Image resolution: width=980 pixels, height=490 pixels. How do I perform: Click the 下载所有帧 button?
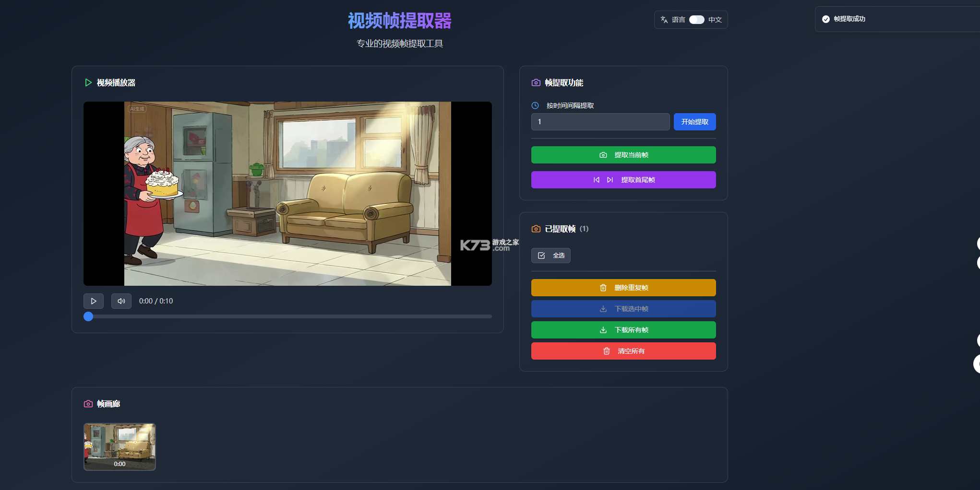point(623,330)
